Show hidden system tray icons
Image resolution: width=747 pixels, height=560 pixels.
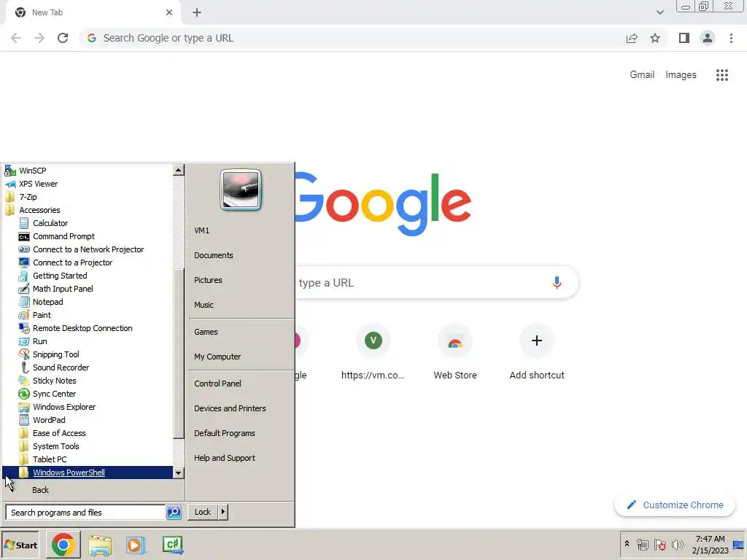coord(627,543)
